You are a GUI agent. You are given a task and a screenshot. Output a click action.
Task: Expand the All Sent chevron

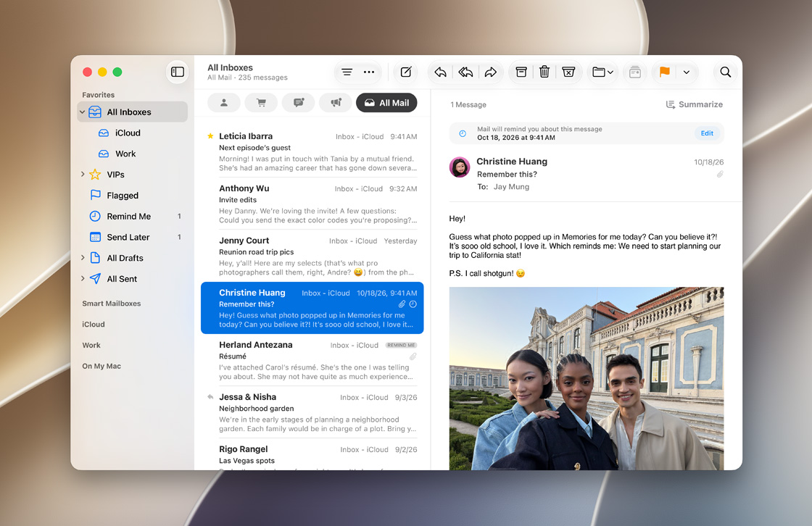83,278
